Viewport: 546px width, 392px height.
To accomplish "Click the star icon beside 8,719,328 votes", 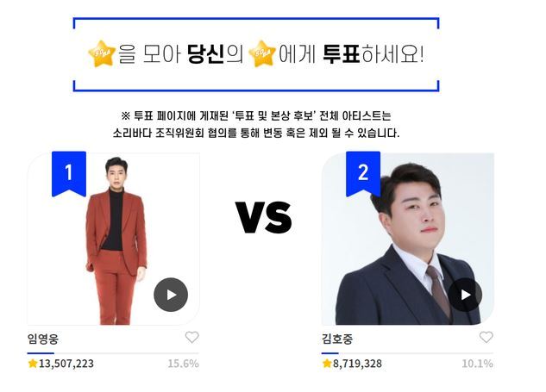I will coord(327,364).
